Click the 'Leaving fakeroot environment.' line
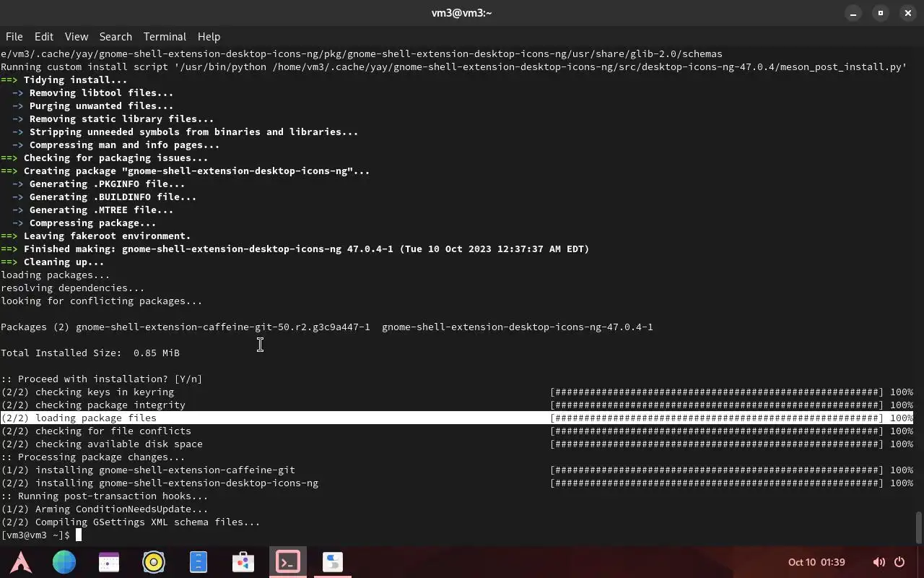The height and width of the screenshot is (578, 924). [96, 236]
